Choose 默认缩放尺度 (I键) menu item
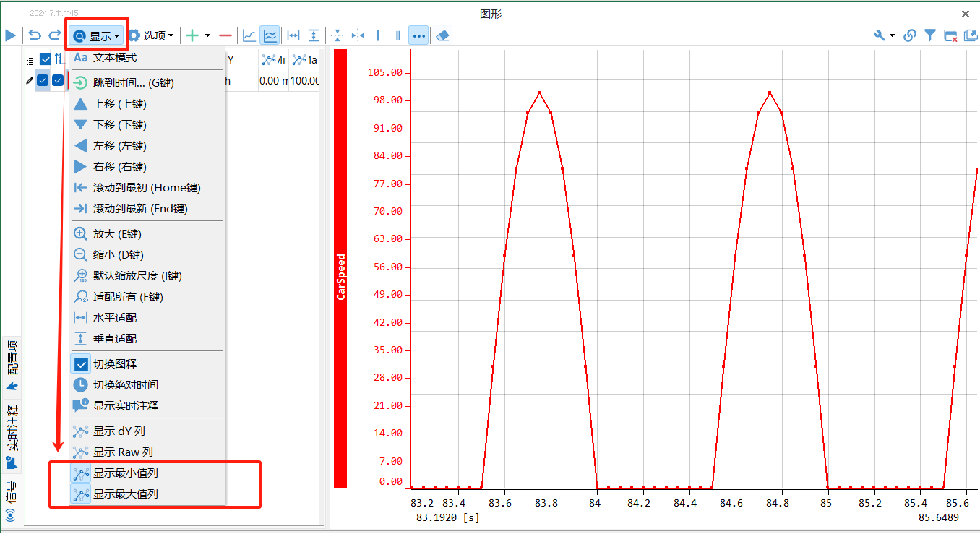 [147, 276]
